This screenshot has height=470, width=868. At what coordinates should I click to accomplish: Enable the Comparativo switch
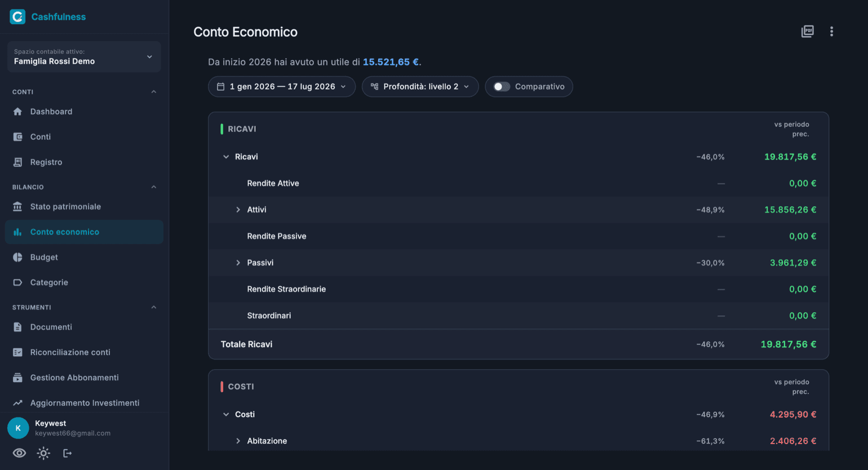tap(502, 87)
